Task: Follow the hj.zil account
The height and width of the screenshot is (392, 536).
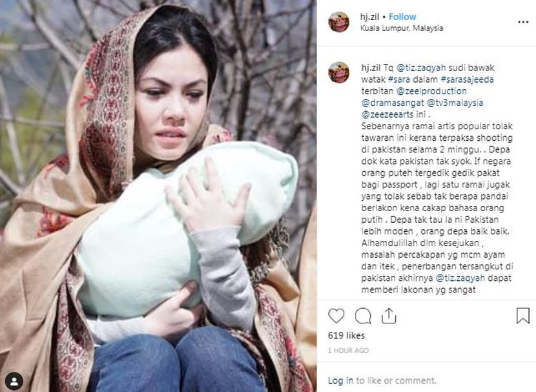Action: click(402, 17)
